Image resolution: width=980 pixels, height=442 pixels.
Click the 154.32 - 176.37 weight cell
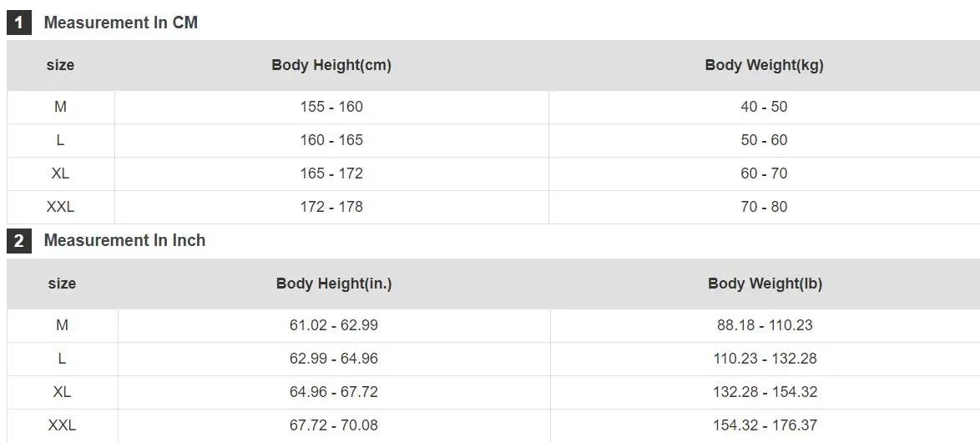tap(765, 425)
